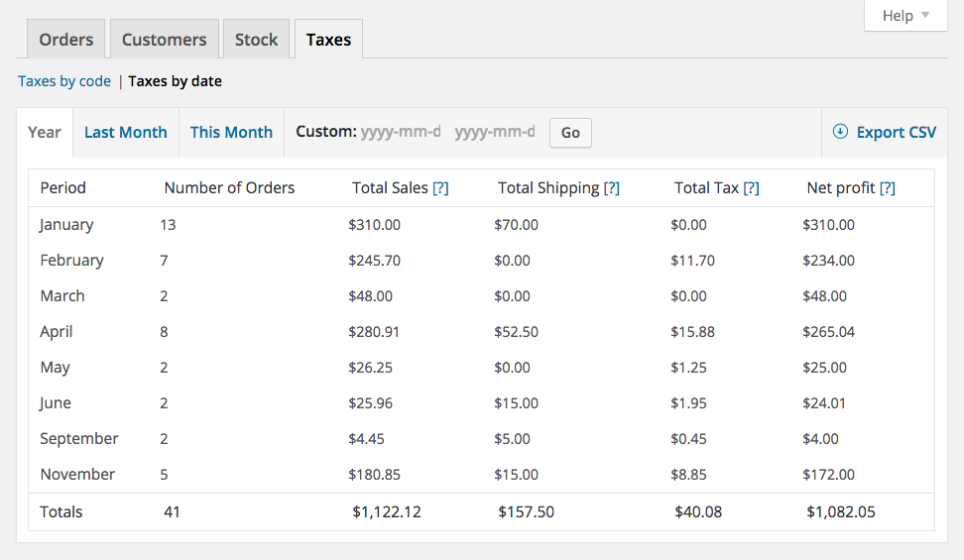
Task: Click the November period row
Action: pos(77,474)
